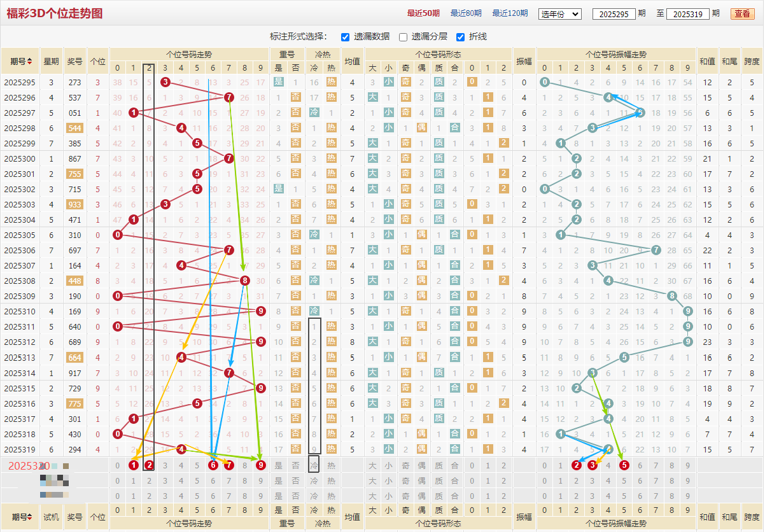Click the teal amplitude ball 8 in row 2025309

(x=672, y=296)
